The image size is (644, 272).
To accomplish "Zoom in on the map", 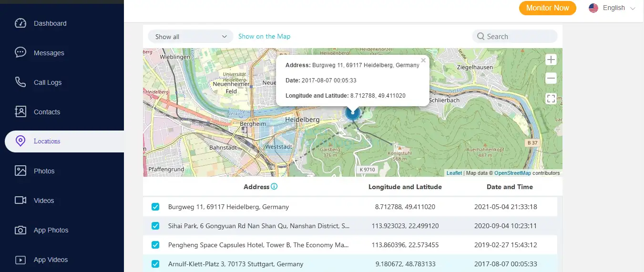I will [551, 60].
